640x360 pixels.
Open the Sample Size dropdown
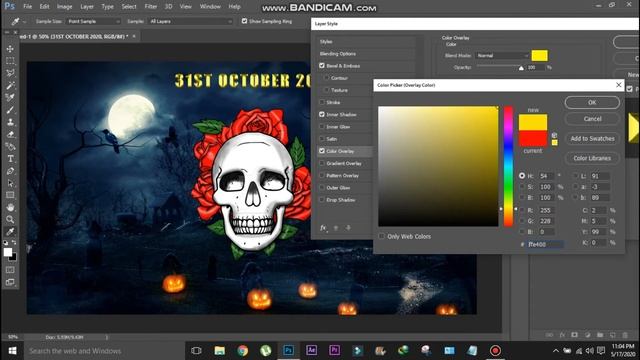coord(93,21)
